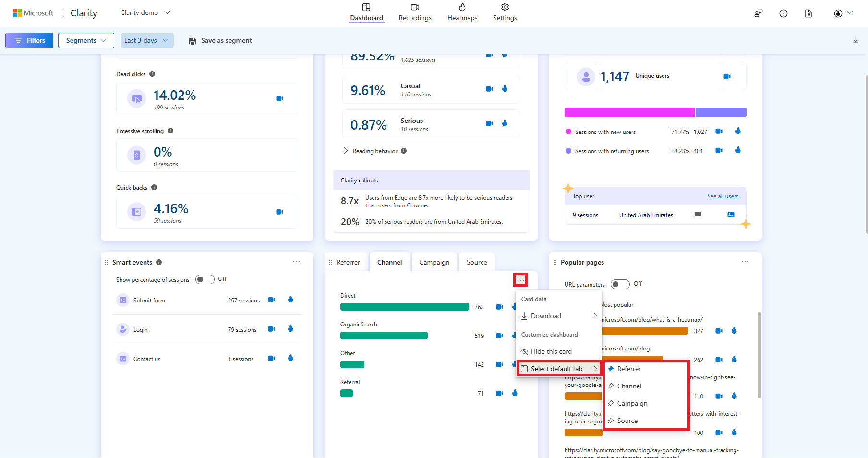Open the share/collaborators icon in header

(759, 13)
